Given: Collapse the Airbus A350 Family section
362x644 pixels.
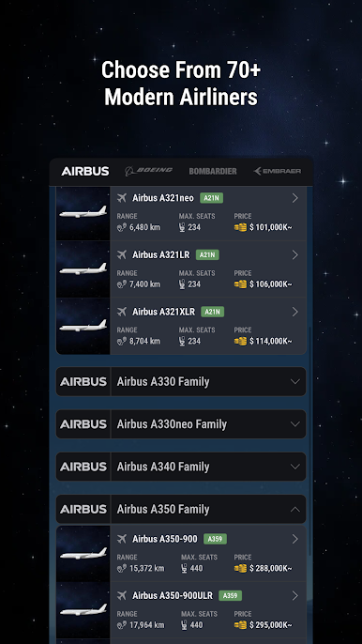Looking at the screenshot, I should click(x=181, y=509).
